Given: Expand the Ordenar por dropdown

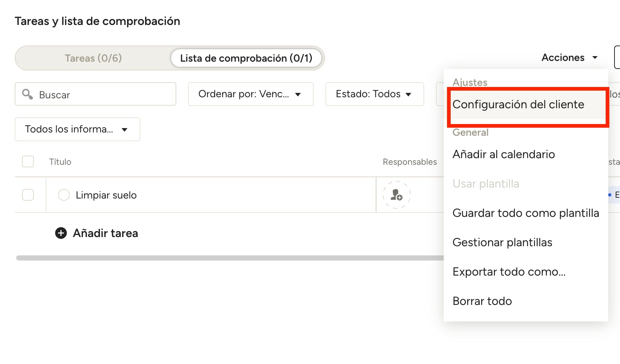Looking at the screenshot, I should (x=250, y=94).
